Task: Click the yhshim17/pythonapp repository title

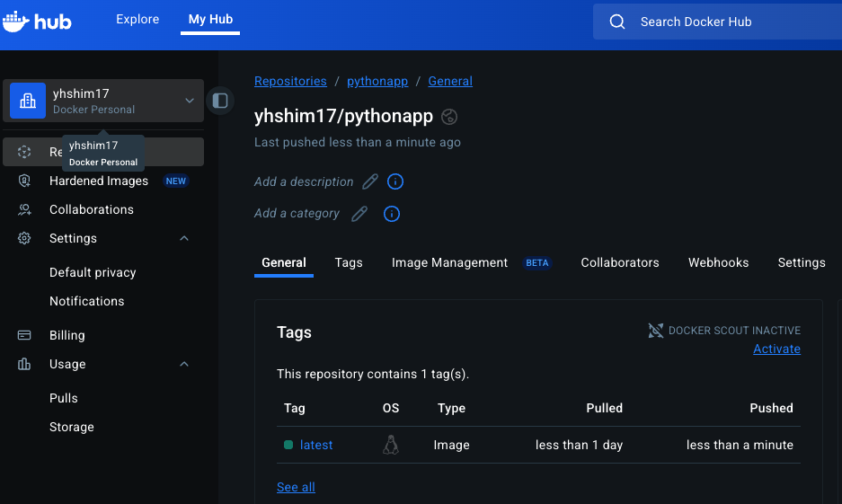Action: point(343,116)
